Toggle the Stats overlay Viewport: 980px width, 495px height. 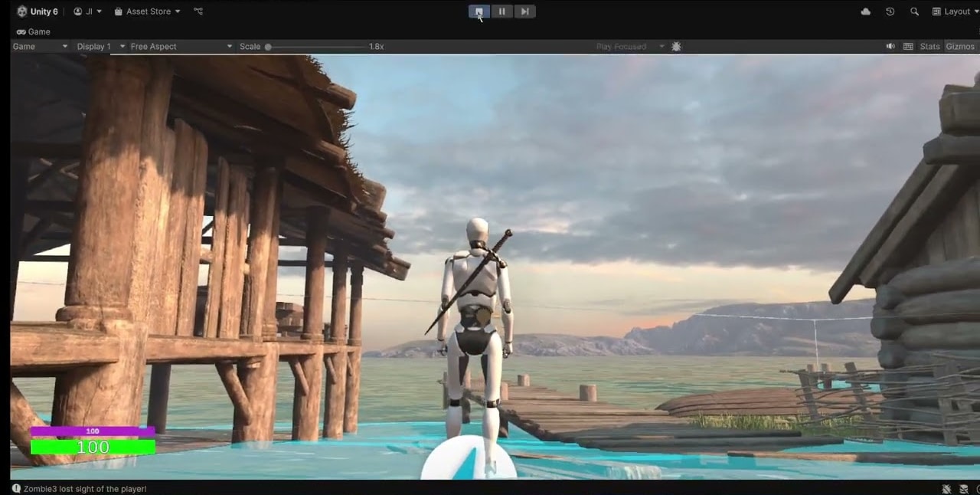point(930,47)
